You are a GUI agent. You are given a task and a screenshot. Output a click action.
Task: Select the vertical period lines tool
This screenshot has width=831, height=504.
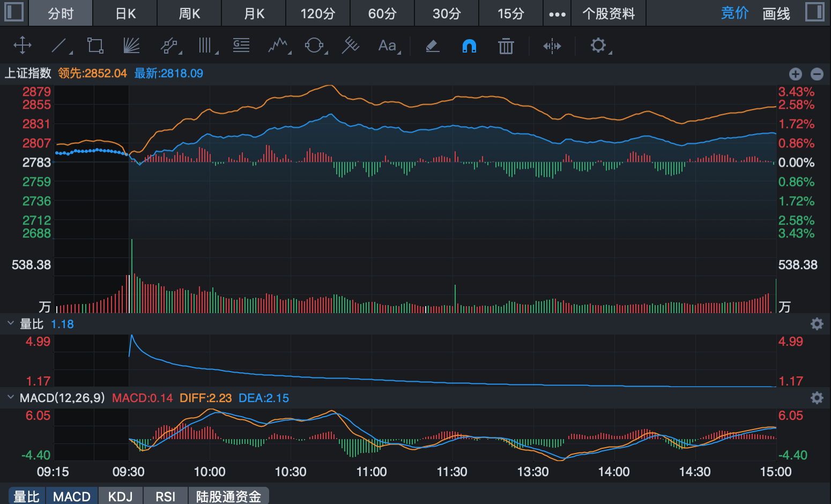click(205, 45)
